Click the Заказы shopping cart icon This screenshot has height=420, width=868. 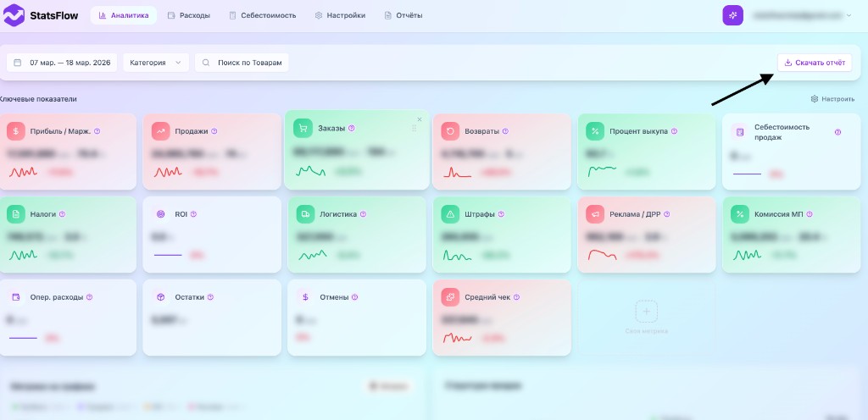pyautogui.click(x=303, y=128)
